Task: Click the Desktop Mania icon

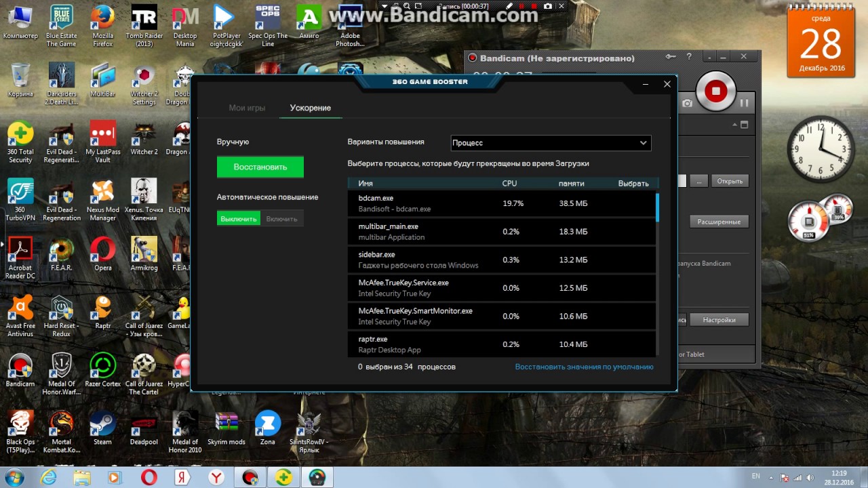Action: point(185,27)
